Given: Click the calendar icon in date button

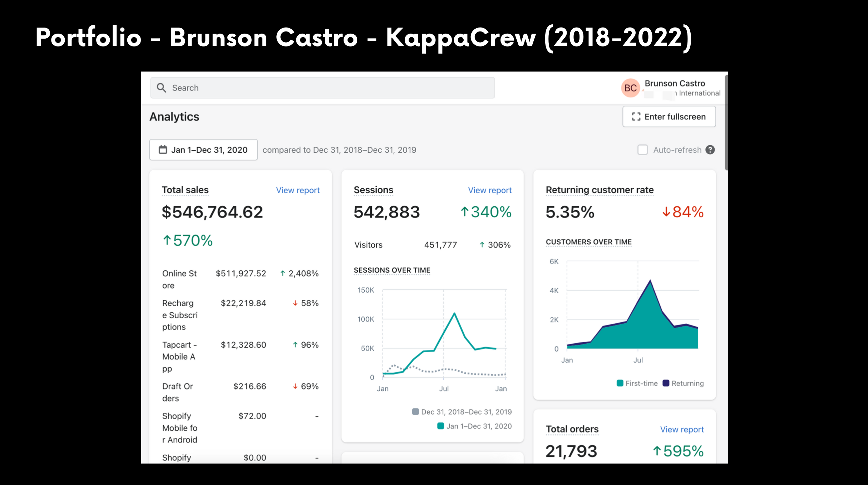Looking at the screenshot, I should pyautogui.click(x=163, y=150).
